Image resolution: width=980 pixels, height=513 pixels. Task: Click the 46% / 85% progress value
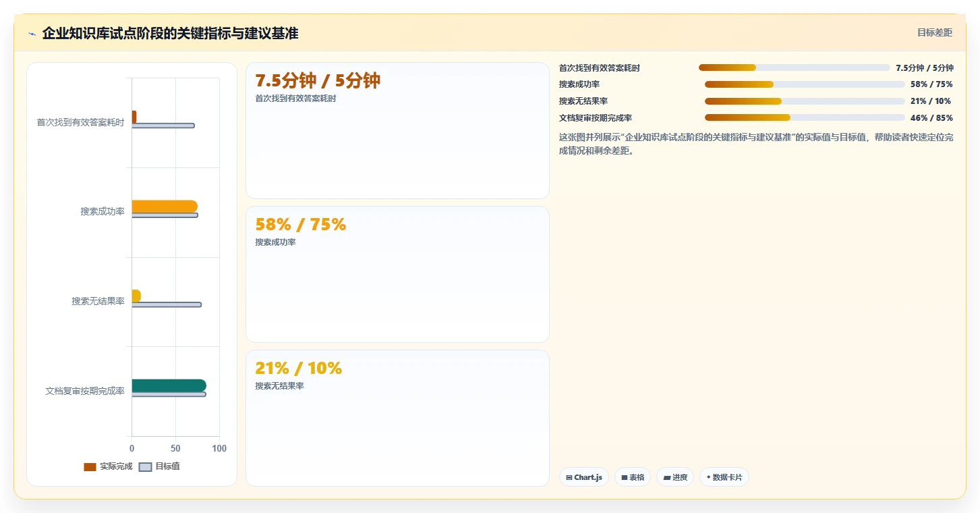point(931,117)
